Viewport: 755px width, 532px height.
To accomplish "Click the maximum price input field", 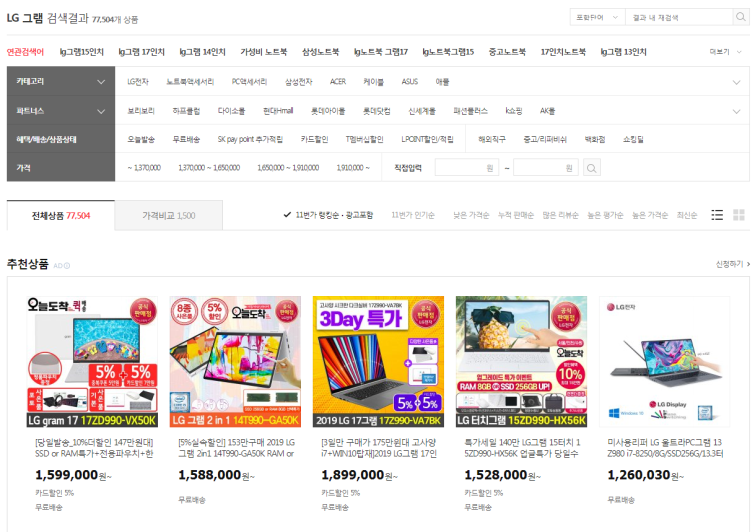I will (546, 168).
